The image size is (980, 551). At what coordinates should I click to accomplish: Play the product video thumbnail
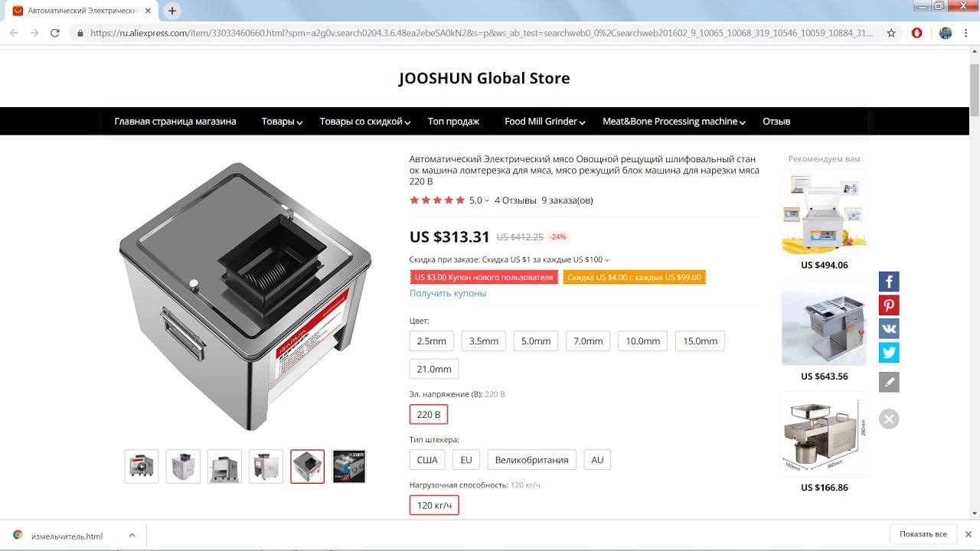[x=142, y=466]
